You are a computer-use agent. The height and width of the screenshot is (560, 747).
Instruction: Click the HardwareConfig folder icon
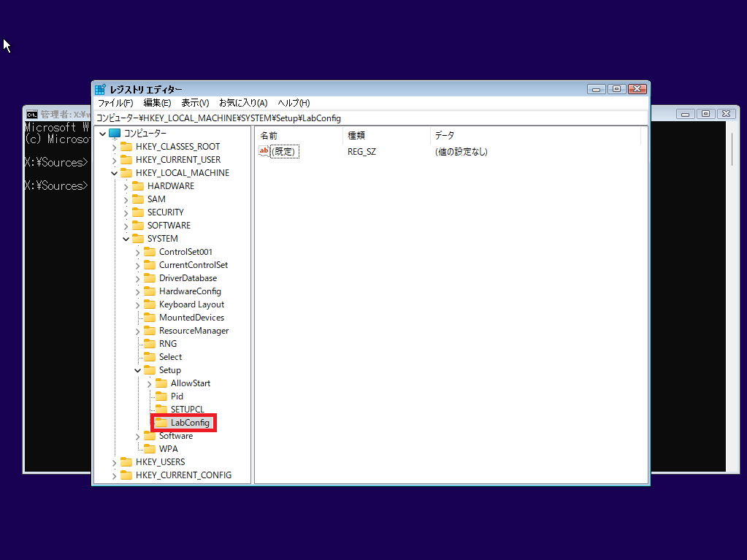pos(150,291)
